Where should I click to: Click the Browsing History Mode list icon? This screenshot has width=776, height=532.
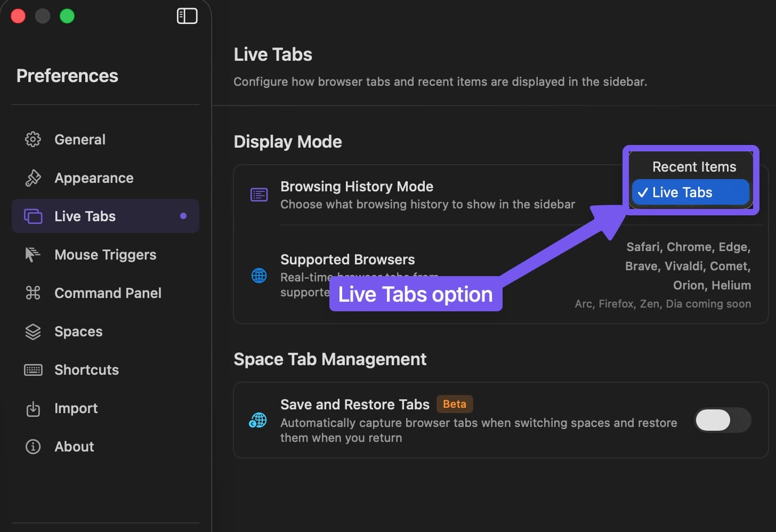(x=259, y=194)
